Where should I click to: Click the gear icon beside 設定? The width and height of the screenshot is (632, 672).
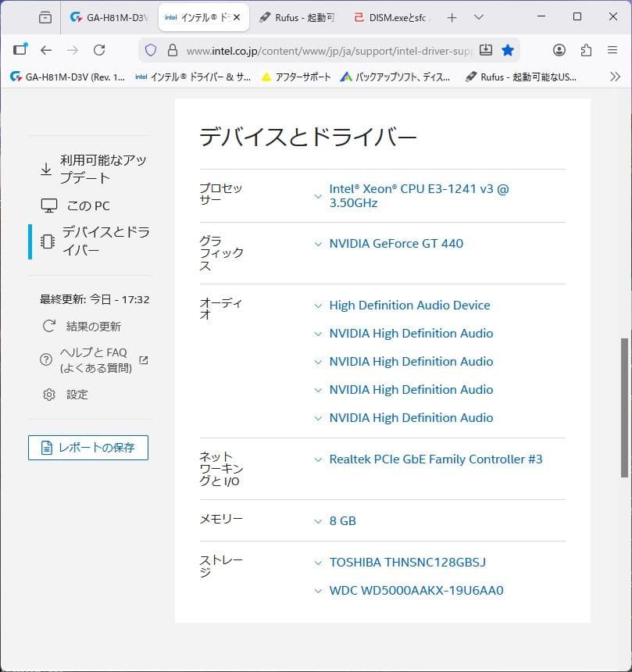49,395
